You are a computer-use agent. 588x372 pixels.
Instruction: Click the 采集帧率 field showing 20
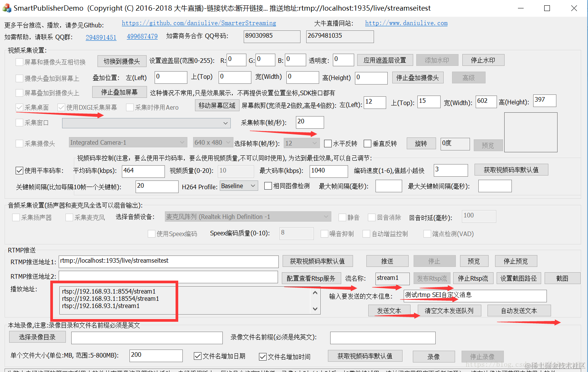pyautogui.click(x=310, y=122)
